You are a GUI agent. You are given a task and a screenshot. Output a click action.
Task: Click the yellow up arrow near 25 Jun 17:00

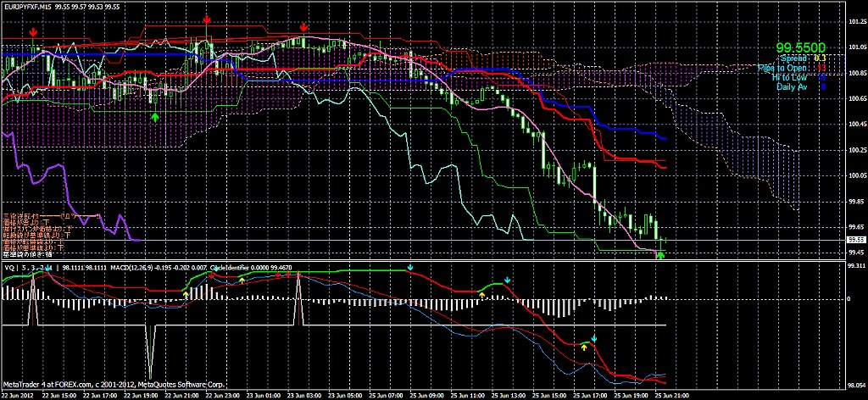click(x=583, y=347)
